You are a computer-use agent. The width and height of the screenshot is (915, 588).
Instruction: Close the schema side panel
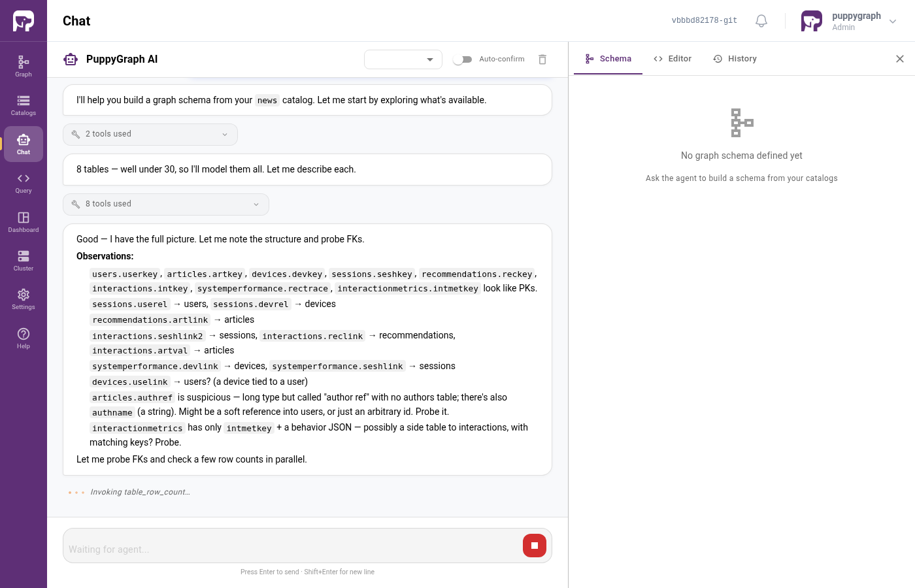(x=900, y=59)
